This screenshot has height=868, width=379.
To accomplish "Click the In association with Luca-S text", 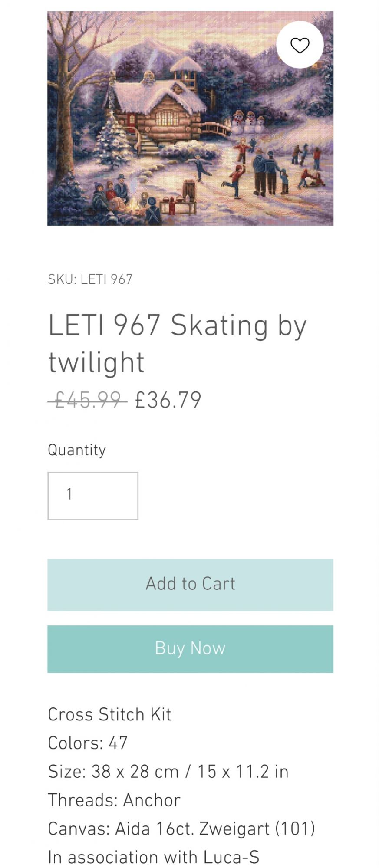I will pyautogui.click(x=153, y=857).
